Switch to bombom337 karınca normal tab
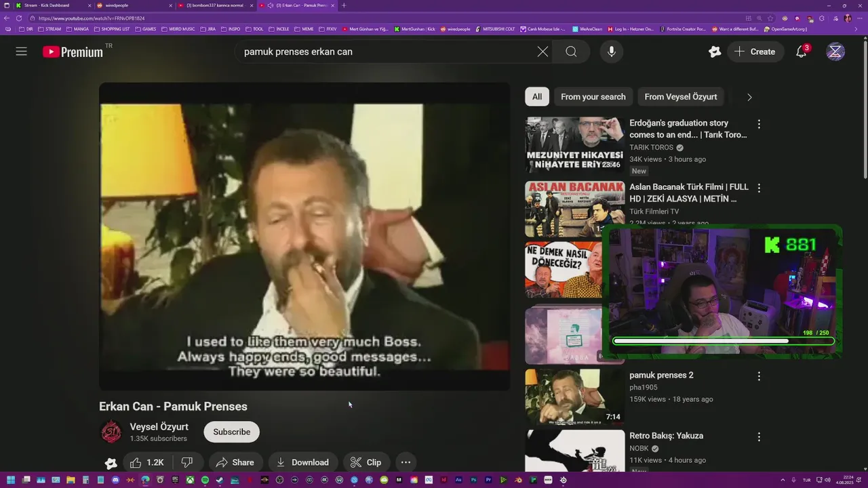Screen dimensions: 868x488 coord(215,5)
